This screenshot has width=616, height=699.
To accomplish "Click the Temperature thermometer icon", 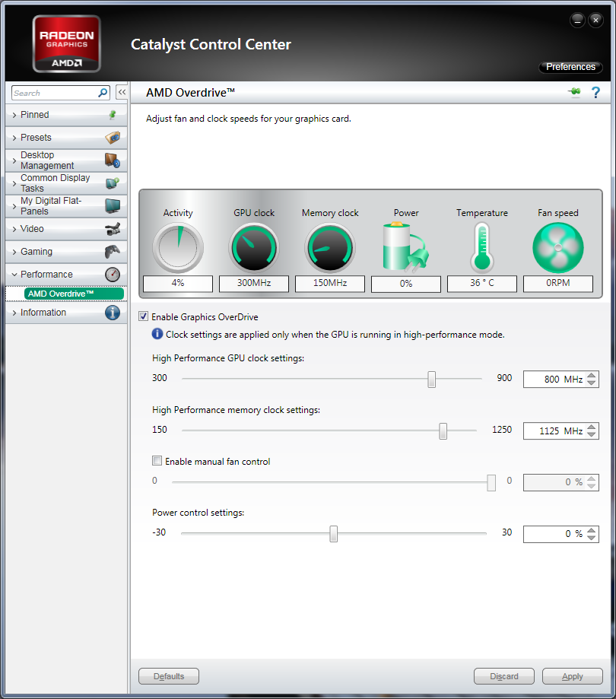I will point(482,248).
